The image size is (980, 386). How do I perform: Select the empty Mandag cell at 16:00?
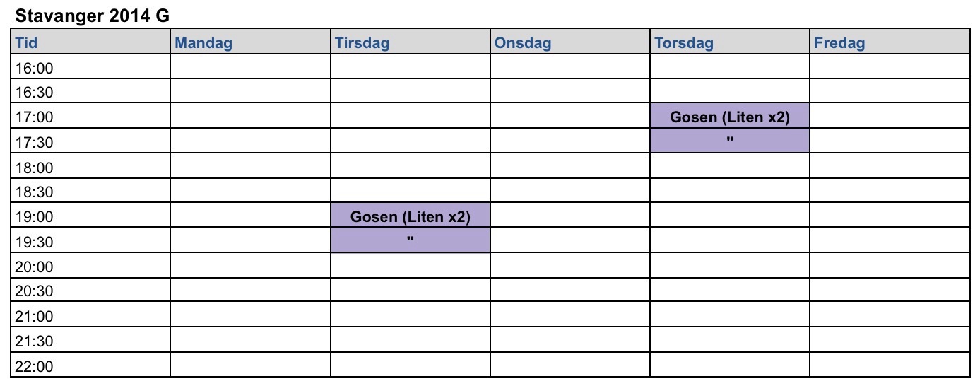coord(250,68)
